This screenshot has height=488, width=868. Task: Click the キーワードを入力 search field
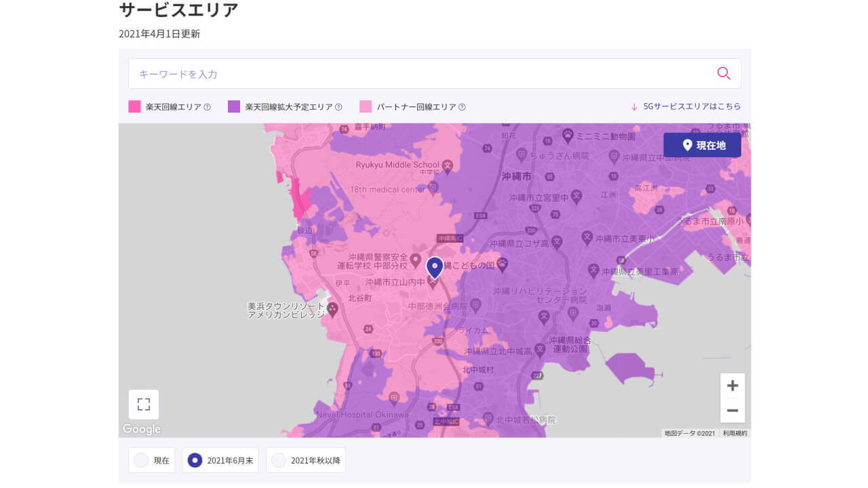(339, 73)
